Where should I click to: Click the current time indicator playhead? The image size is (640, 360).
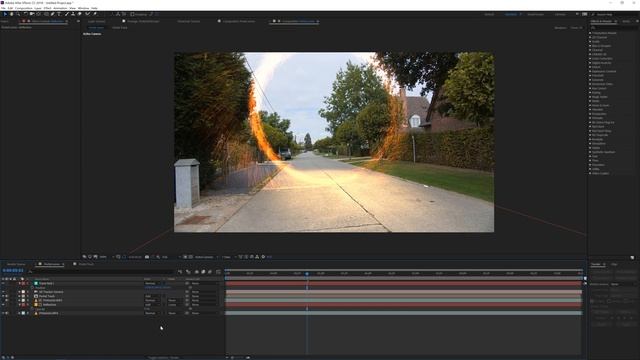(x=307, y=273)
